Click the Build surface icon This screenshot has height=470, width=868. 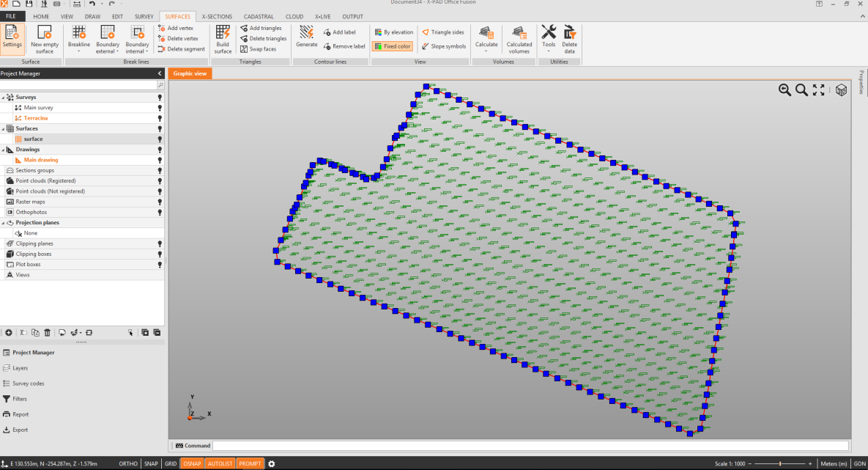click(x=223, y=34)
